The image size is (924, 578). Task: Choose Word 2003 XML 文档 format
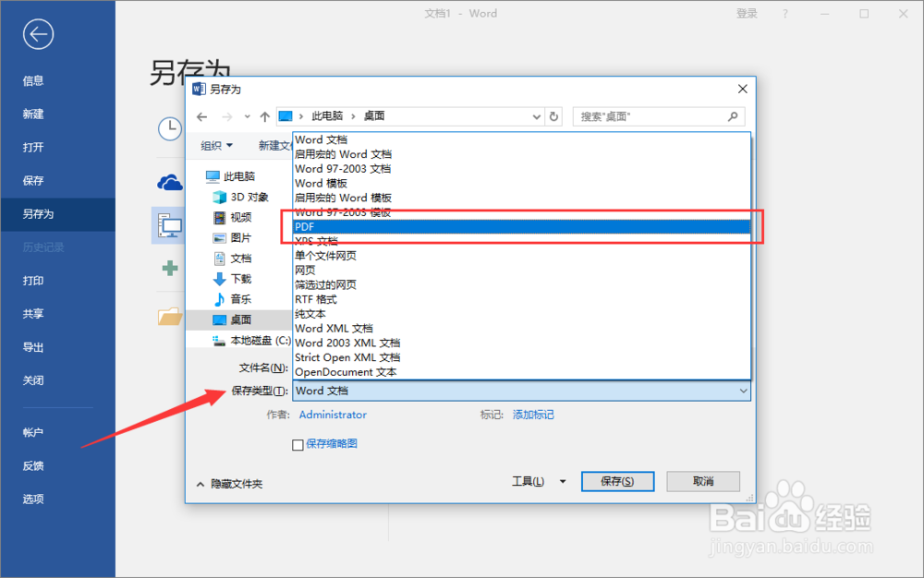(x=521, y=343)
